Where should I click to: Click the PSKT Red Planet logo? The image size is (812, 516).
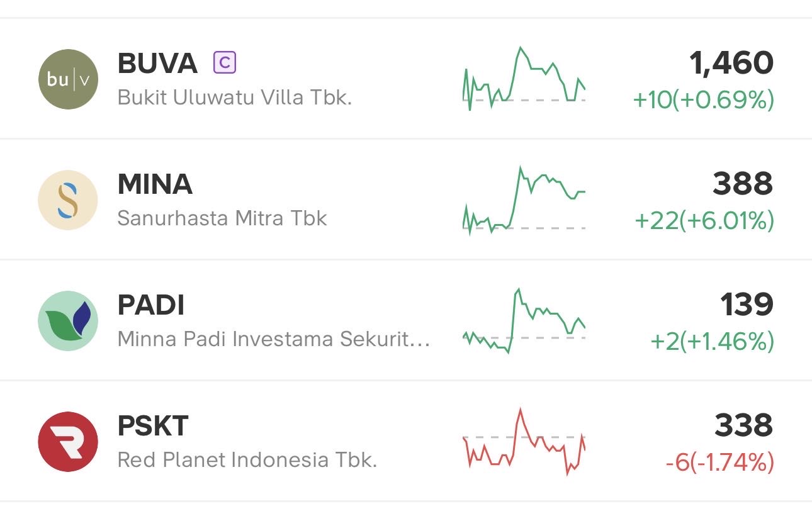[68, 442]
